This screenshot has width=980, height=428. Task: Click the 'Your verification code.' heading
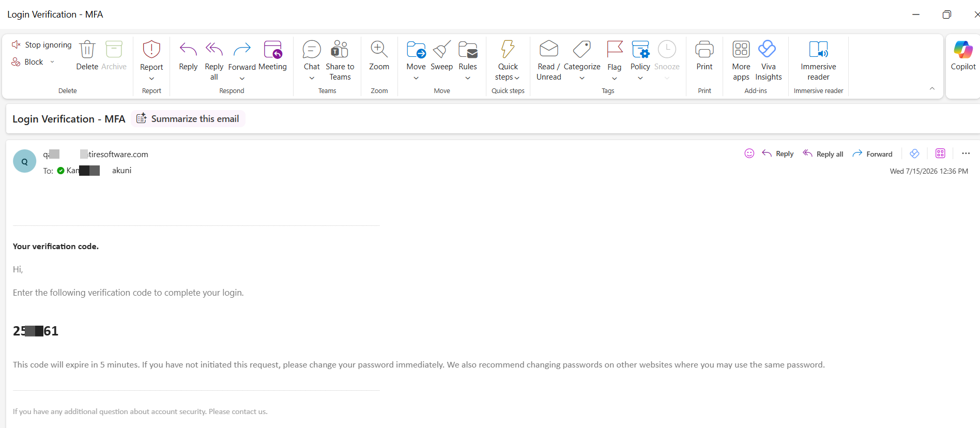[x=56, y=247]
